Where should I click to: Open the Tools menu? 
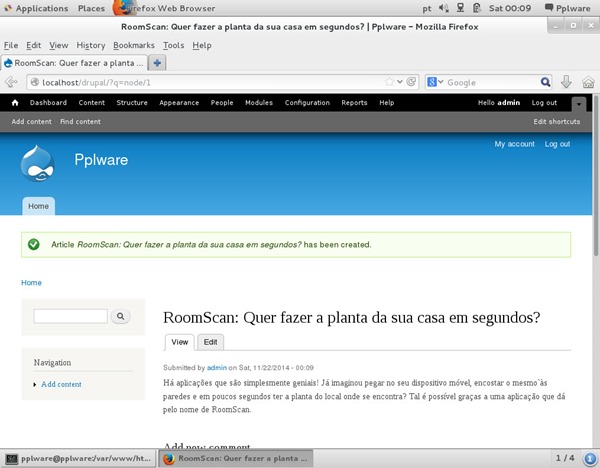[x=173, y=45]
